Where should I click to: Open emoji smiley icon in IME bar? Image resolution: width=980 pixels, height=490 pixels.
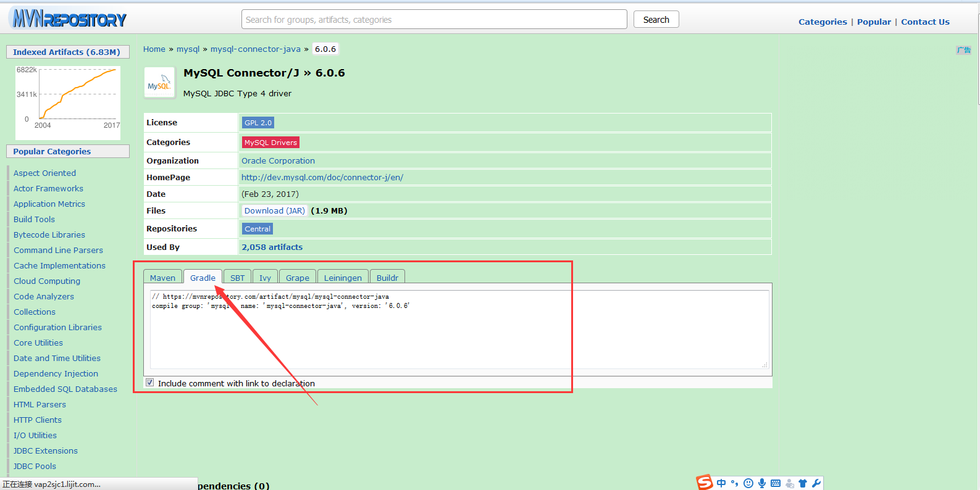tap(748, 483)
